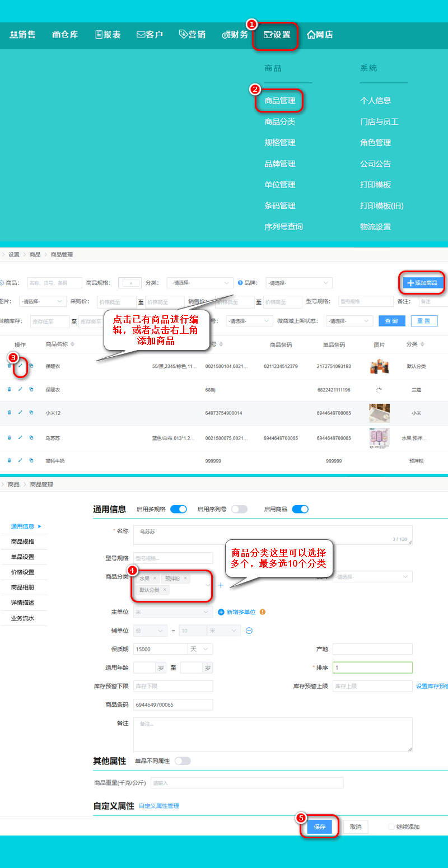Open the 小米12 product image thumbnail
The image size is (448, 868).
click(x=379, y=413)
